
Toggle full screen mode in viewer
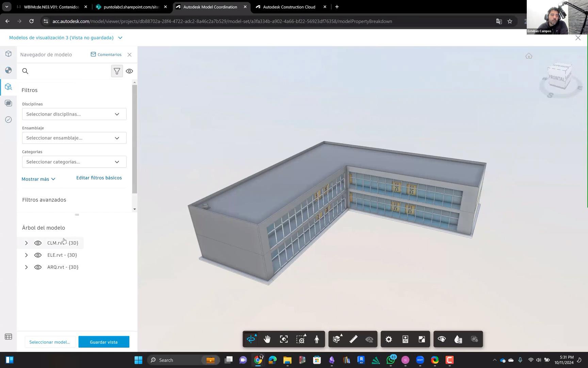point(422,339)
